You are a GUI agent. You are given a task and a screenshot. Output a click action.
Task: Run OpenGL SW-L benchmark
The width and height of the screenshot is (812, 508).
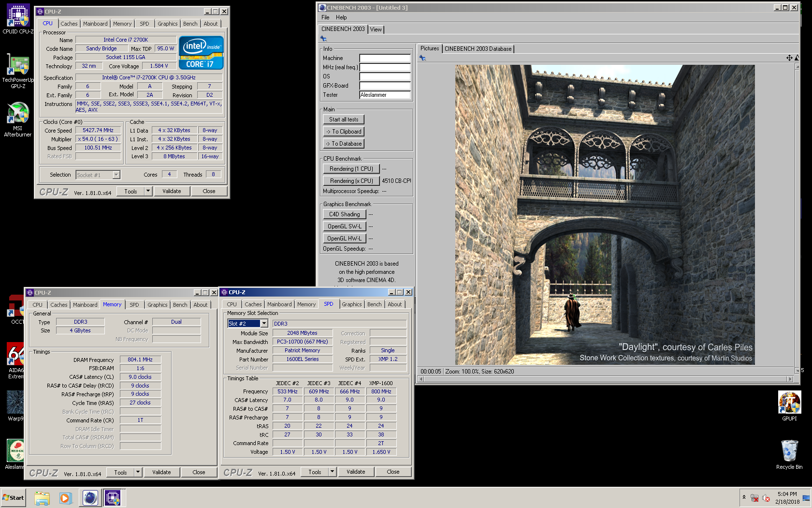click(x=344, y=226)
